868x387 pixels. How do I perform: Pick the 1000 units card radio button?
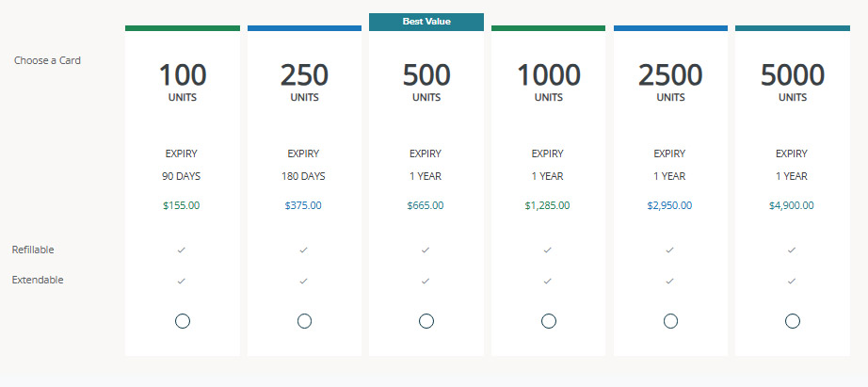[x=548, y=321]
